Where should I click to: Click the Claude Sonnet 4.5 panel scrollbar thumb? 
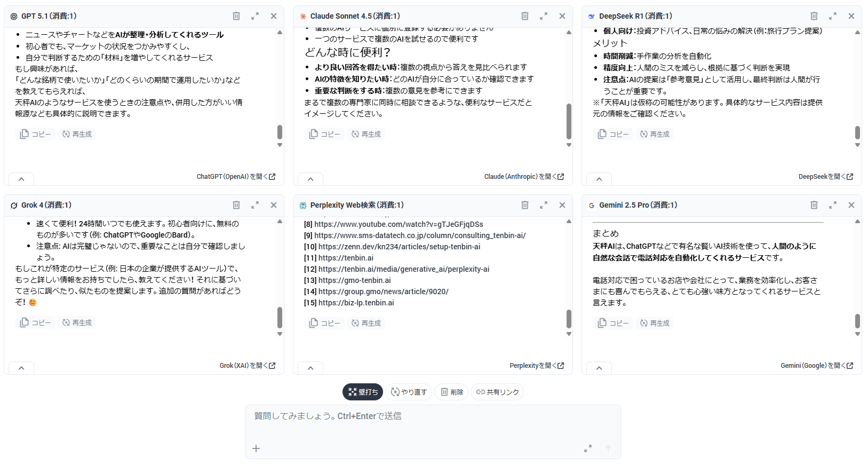click(x=569, y=121)
